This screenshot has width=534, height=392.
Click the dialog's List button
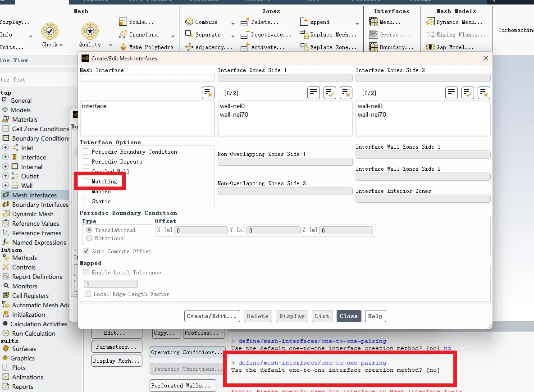click(322, 316)
